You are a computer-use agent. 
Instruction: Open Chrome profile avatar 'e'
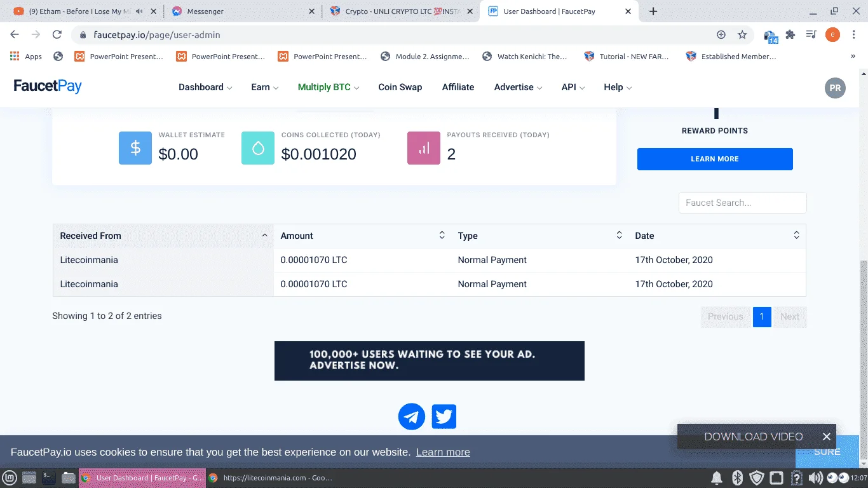tap(832, 35)
